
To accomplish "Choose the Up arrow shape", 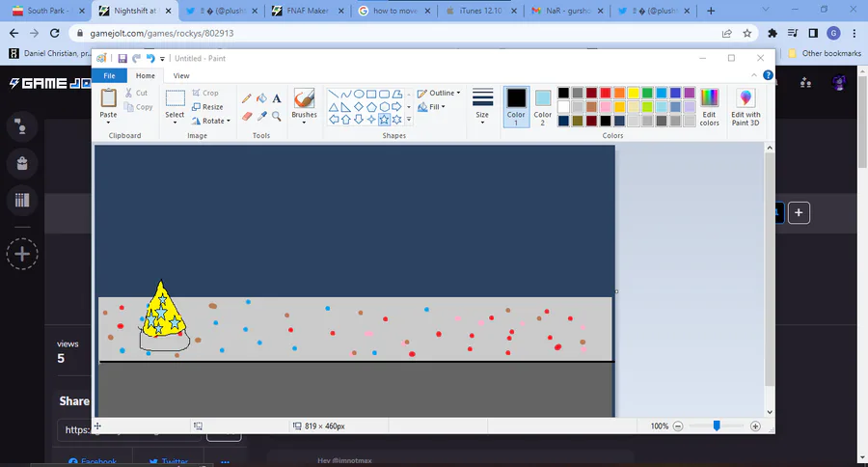I will [x=346, y=120].
